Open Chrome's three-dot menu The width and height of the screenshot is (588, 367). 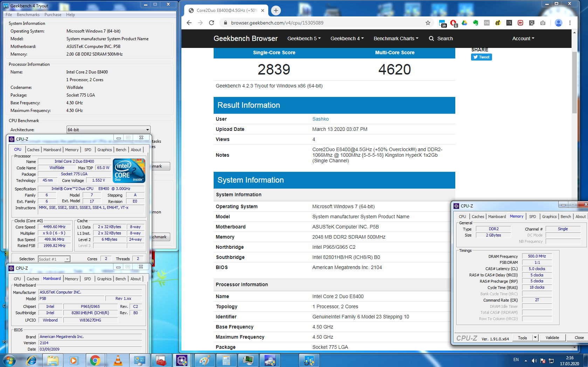point(570,23)
